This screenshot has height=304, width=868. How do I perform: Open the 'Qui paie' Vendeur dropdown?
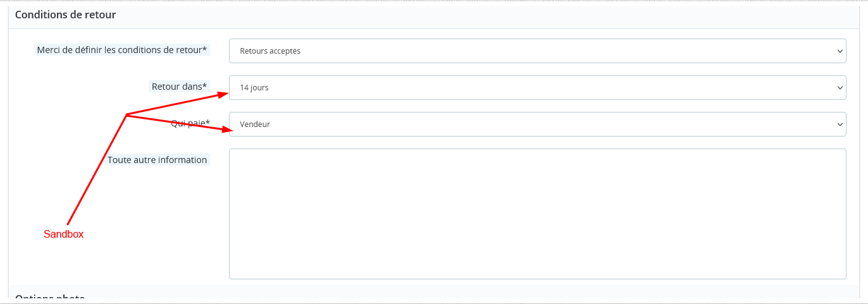coord(536,125)
